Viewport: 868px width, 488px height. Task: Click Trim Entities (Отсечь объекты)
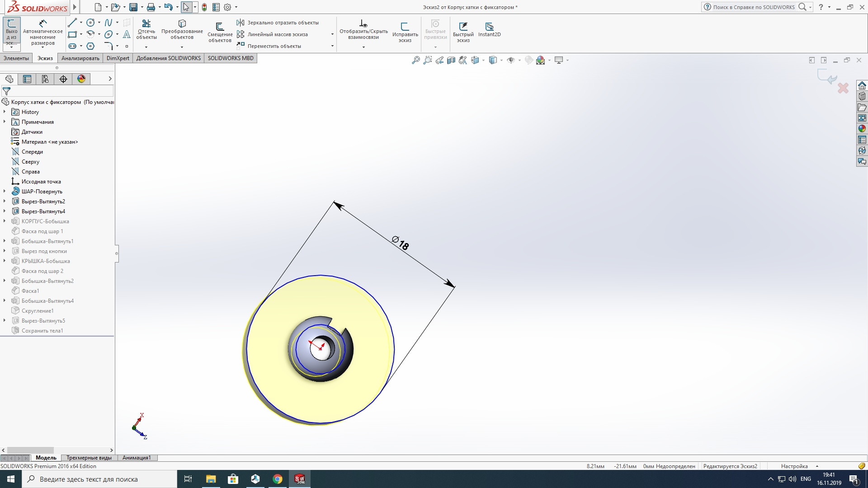146,29
